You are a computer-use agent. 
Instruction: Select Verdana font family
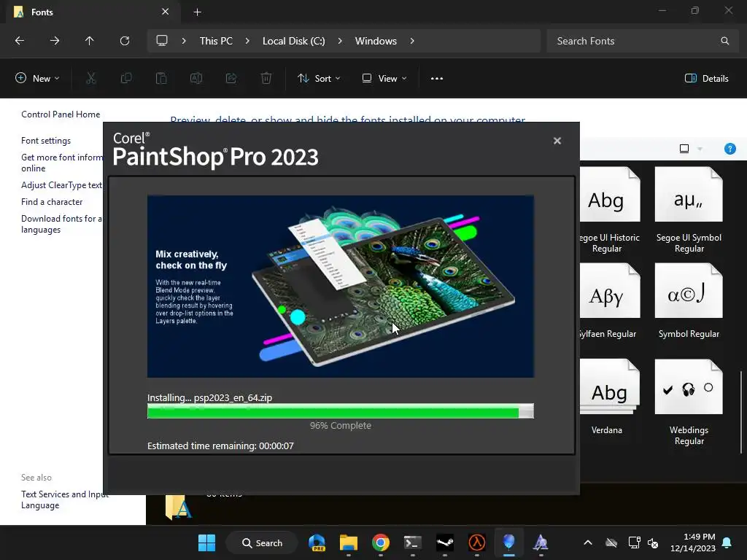coord(609,397)
